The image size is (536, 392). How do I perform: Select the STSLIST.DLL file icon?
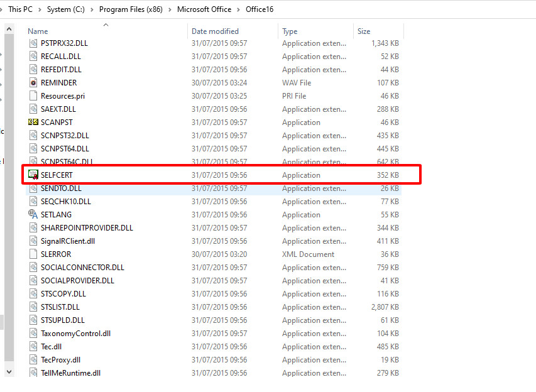(x=33, y=307)
